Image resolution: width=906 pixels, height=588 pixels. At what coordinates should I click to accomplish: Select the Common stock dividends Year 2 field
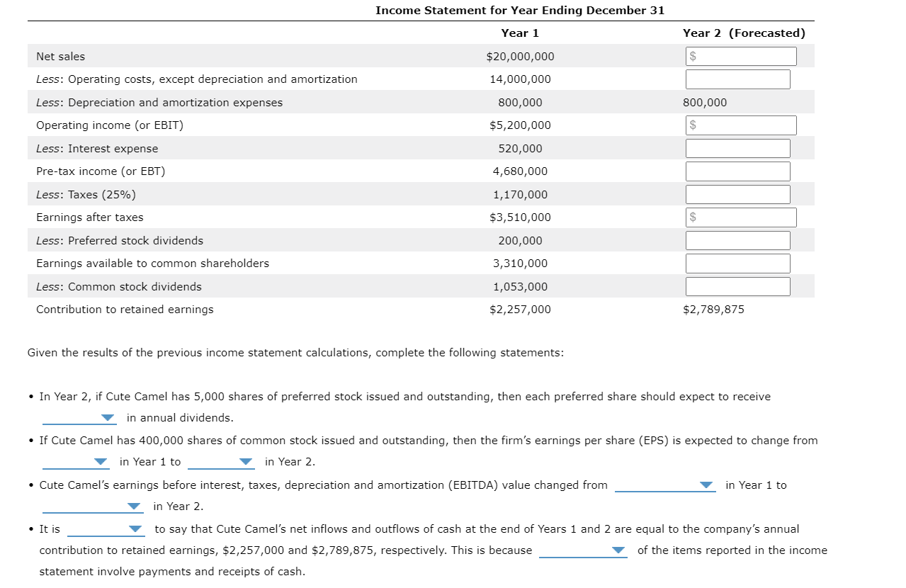coord(737,286)
